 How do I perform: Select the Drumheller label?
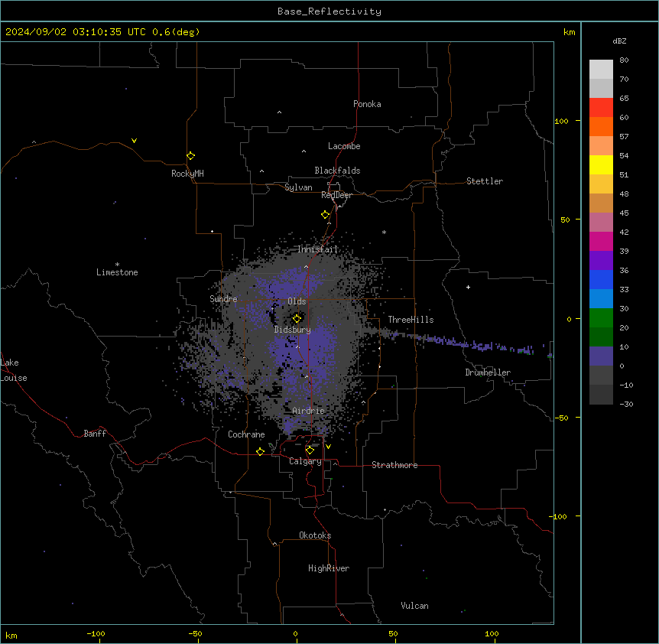pos(488,372)
